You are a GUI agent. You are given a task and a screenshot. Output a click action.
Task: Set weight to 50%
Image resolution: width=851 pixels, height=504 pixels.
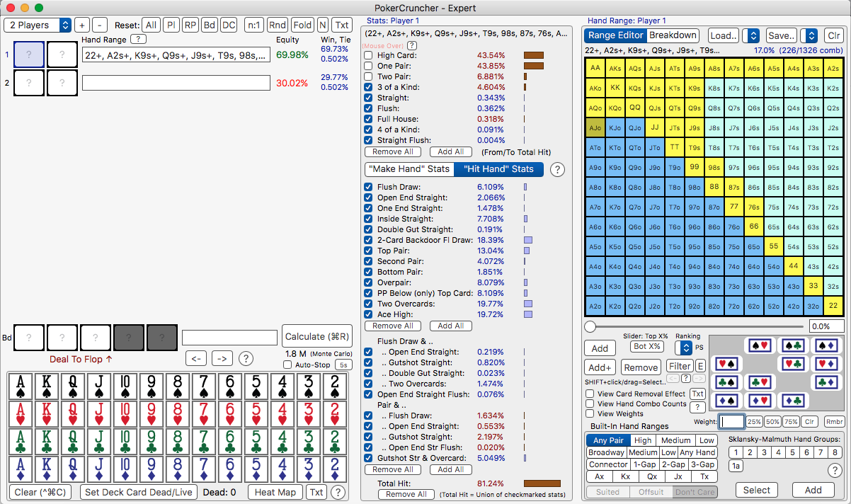tap(772, 421)
